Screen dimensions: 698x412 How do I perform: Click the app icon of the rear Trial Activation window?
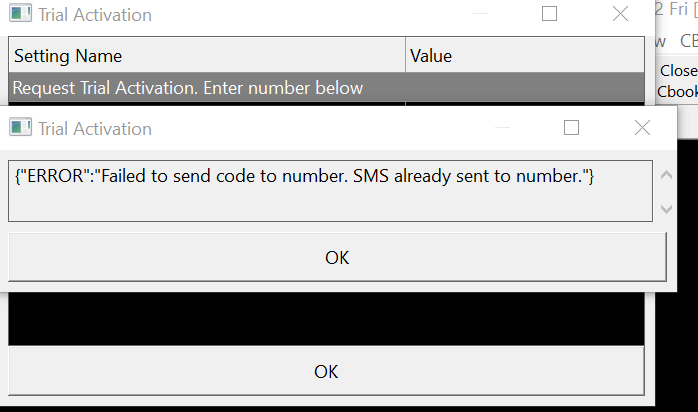pyautogui.click(x=20, y=15)
